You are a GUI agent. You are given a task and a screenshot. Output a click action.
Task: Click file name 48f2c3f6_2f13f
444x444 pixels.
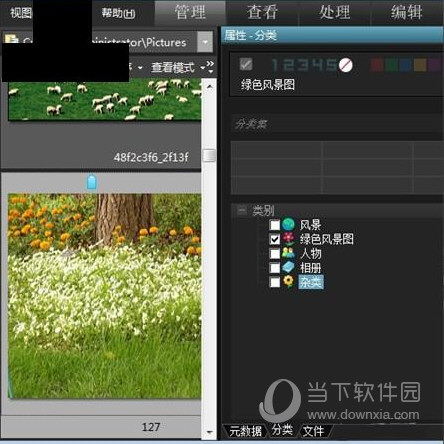151,157
